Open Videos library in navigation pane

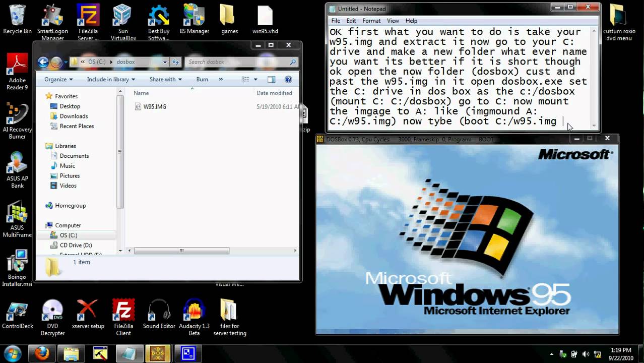point(68,186)
